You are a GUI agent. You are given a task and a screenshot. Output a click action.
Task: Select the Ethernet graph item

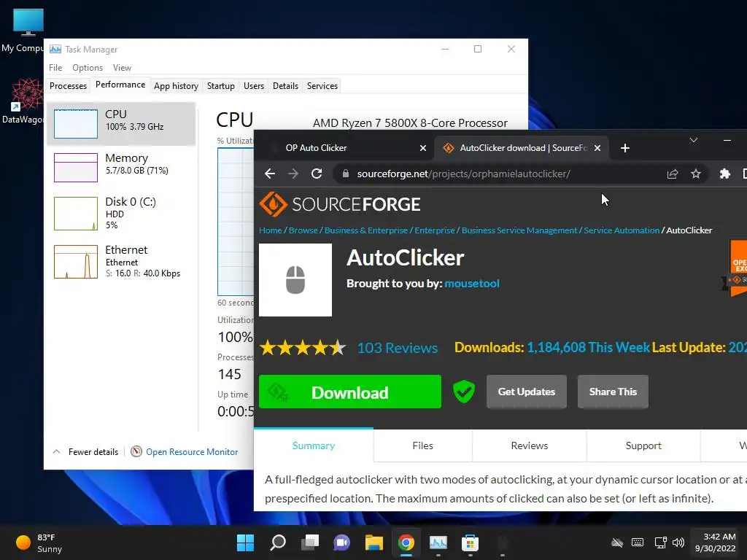click(121, 261)
